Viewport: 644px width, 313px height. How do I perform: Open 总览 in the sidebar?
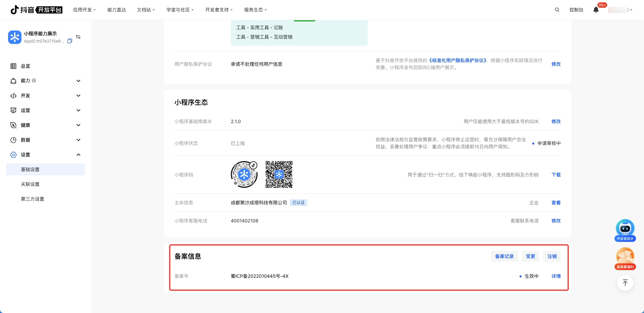[x=25, y=66]
